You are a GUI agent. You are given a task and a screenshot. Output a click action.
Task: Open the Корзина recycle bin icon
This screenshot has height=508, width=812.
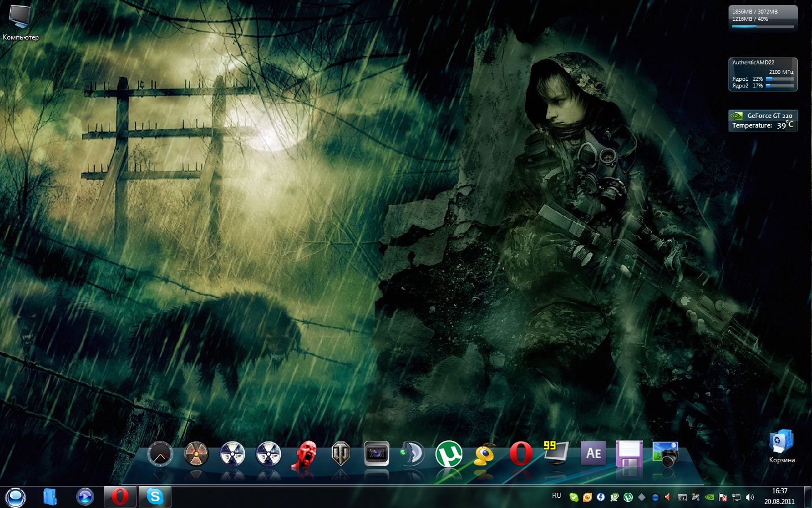782,447
